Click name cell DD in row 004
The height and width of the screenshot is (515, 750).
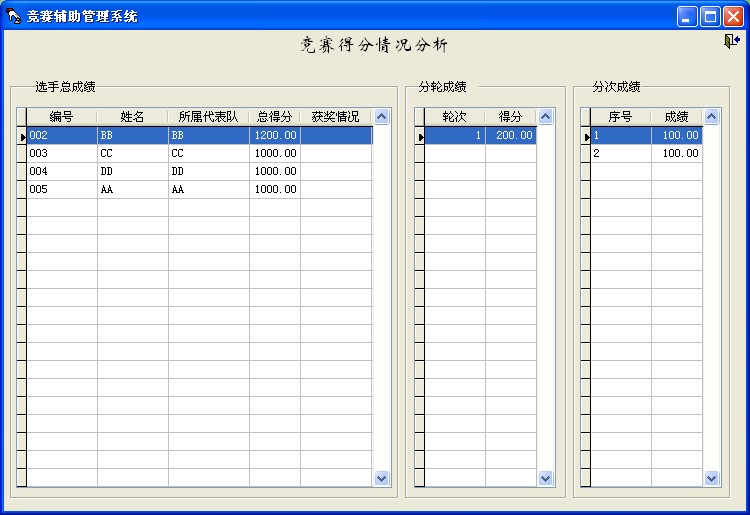point(132,171)
